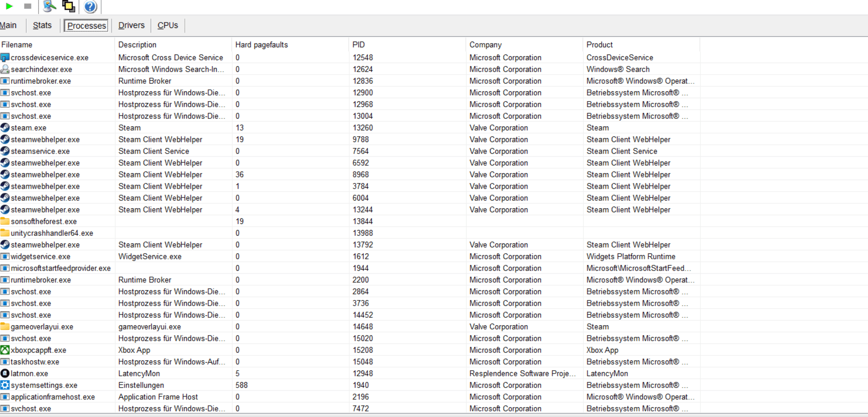This screenshot has height=417, width=868.
Task: Click the Microsoft Cross Device Service description
Action: coord(171,58)
